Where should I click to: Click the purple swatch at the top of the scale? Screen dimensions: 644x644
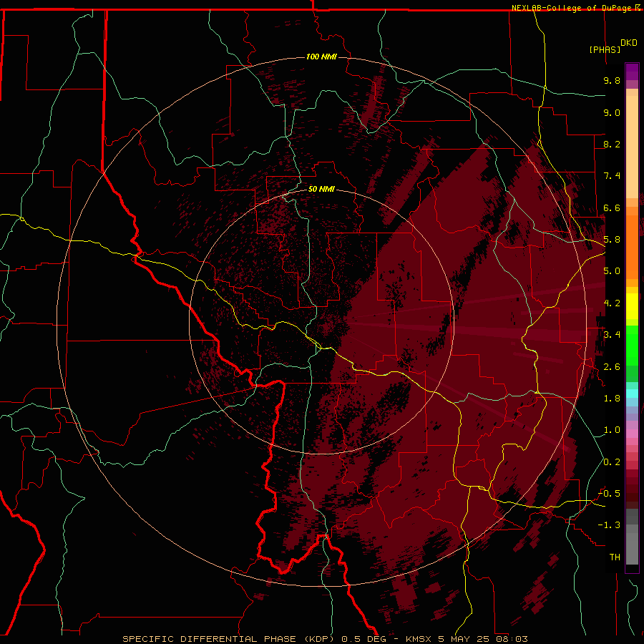point(632,72)
